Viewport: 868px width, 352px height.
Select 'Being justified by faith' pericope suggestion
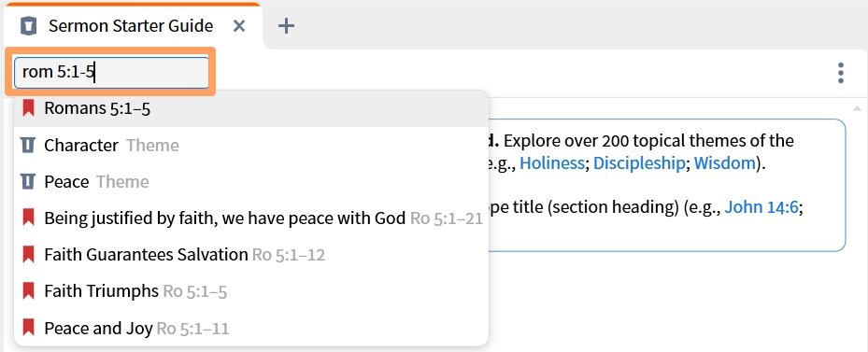click(251, 218)
